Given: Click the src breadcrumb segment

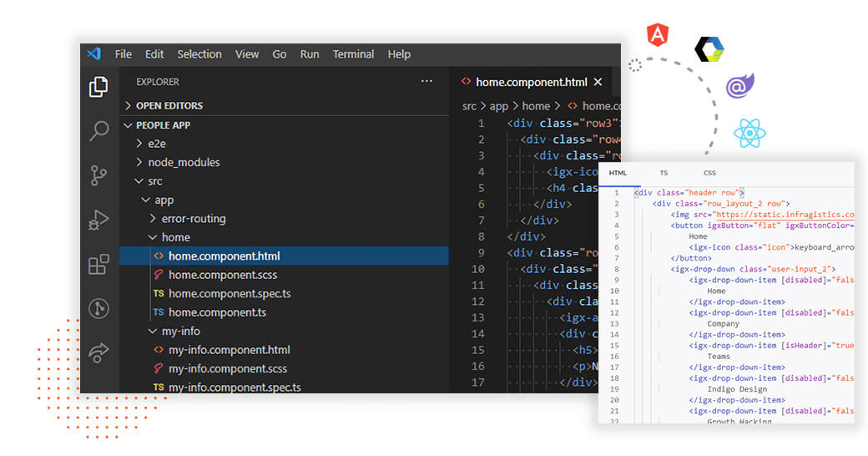Looking at the screenshot, I should pos(469,106).
